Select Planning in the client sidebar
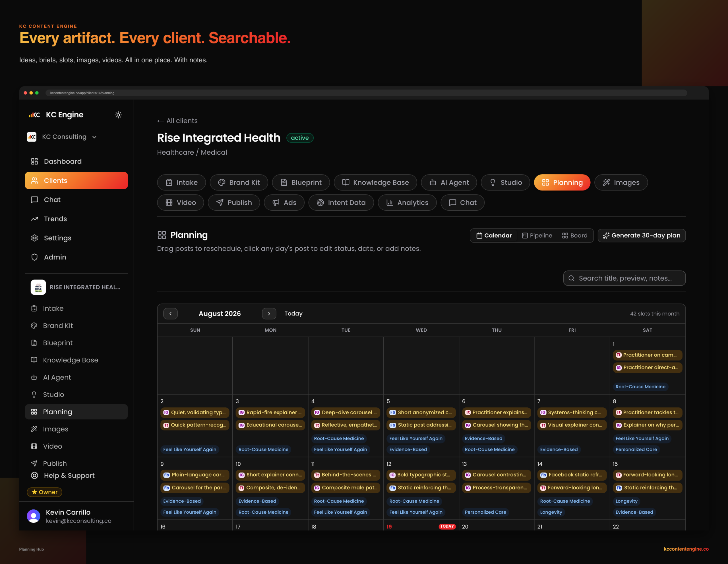The width and height of the screenshot is (728, 564). coord(76,412)
